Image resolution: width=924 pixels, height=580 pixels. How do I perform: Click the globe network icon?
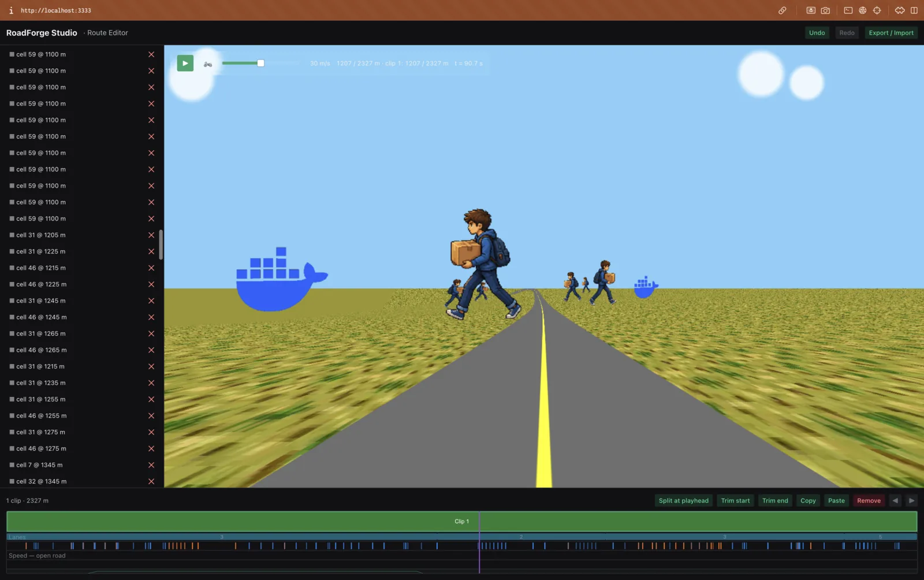click(863, 10)
